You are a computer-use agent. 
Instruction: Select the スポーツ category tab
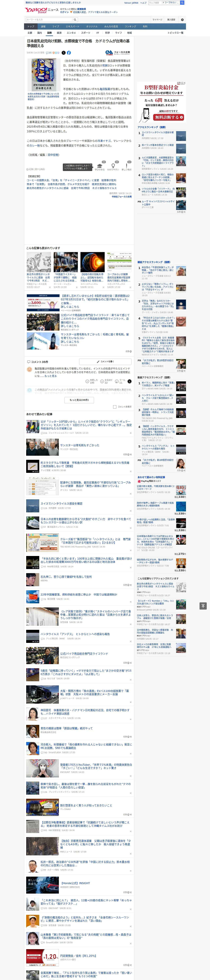pos(85,33)
